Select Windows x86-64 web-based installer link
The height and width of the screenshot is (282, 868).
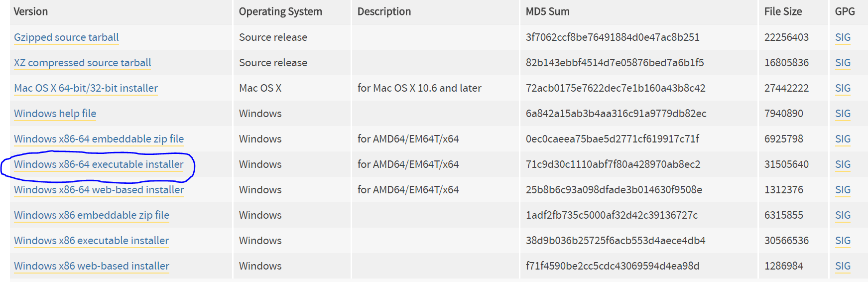coord(99,190)
